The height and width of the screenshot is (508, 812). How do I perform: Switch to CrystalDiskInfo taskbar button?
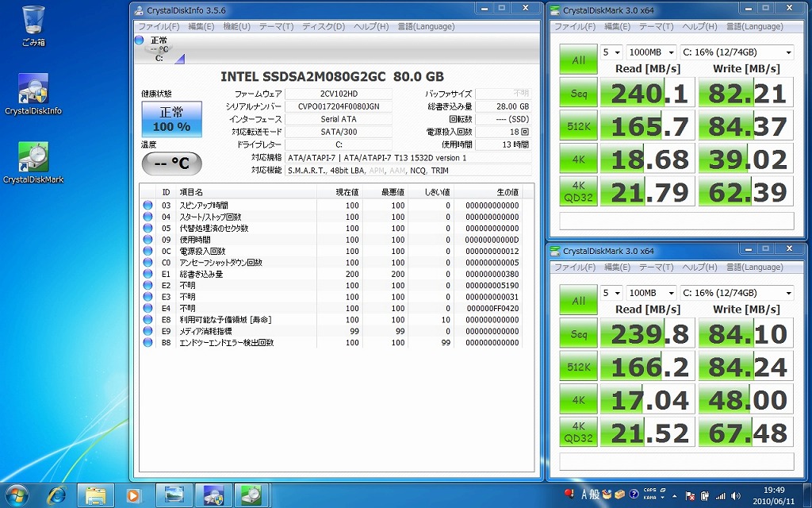coord(213,495)
